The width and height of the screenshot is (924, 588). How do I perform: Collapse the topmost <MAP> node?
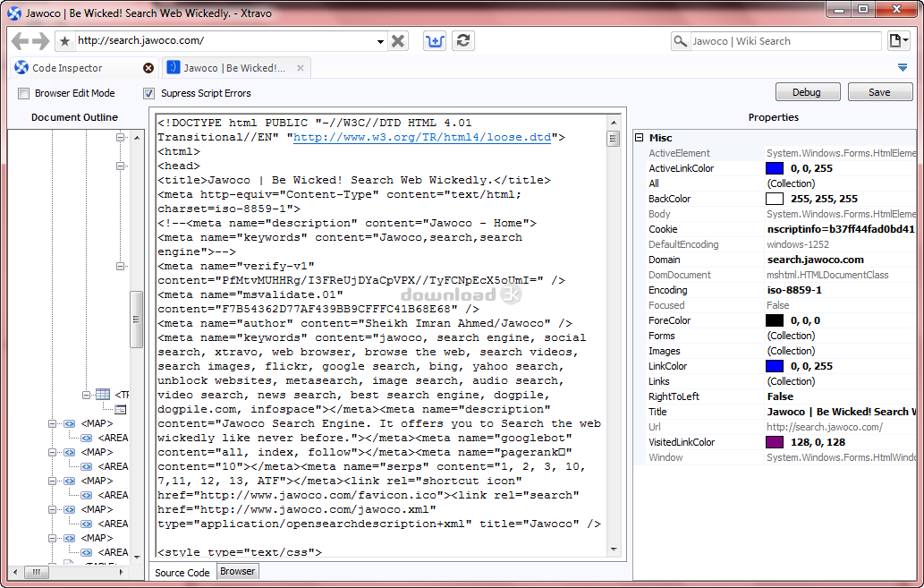[x=53, y=423]
